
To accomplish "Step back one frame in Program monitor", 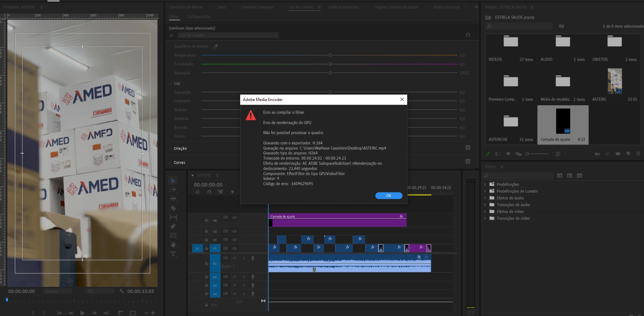I will coord(71,313).
